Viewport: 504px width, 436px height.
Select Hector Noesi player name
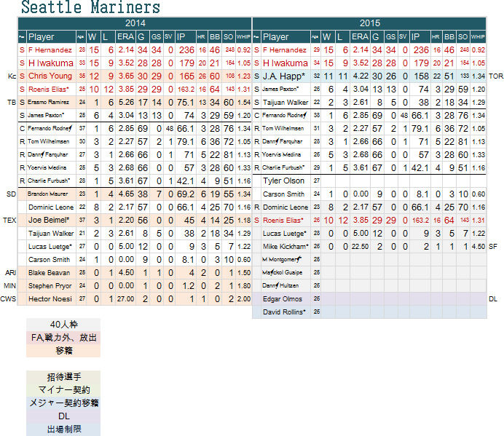50,299
